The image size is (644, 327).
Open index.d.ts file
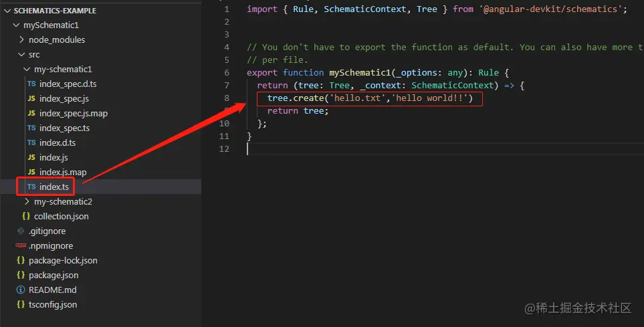[58, 143]
